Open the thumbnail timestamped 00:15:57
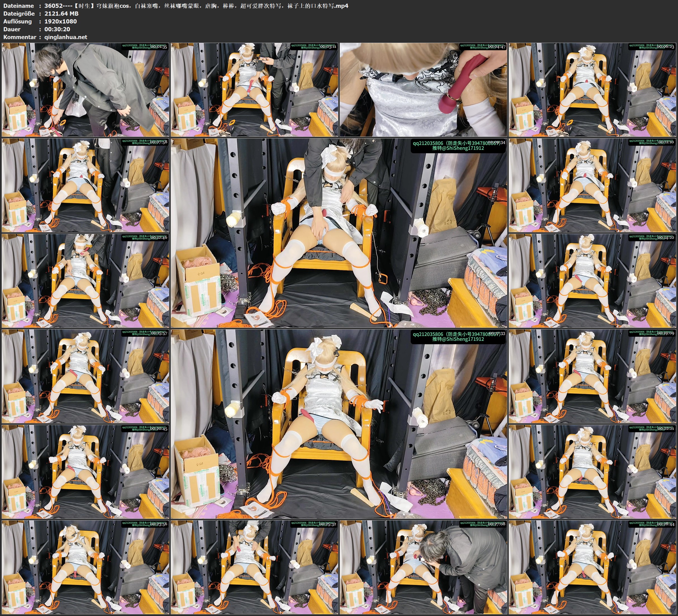The height and width of the screenshot is (616, 678). (x=85, y=376)
